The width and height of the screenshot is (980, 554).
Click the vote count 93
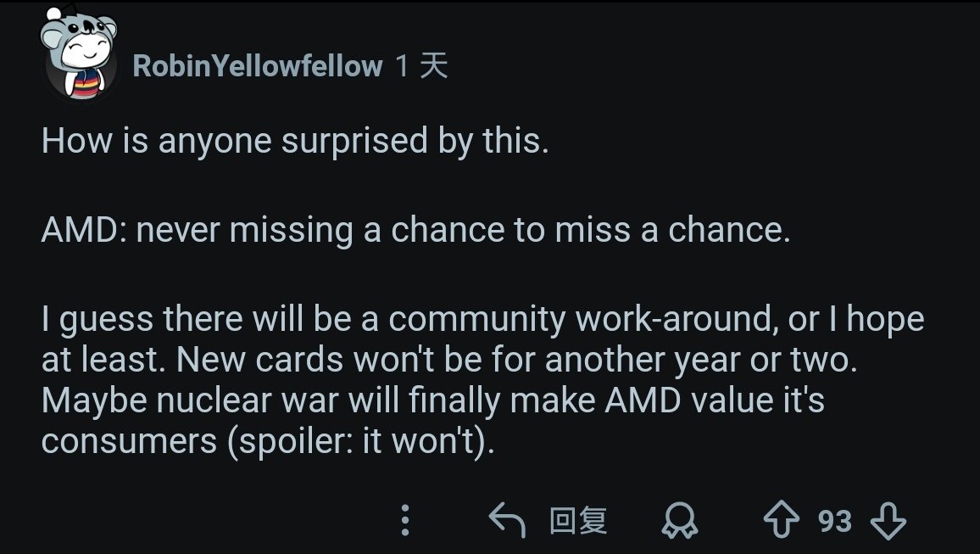coord(834,520)
